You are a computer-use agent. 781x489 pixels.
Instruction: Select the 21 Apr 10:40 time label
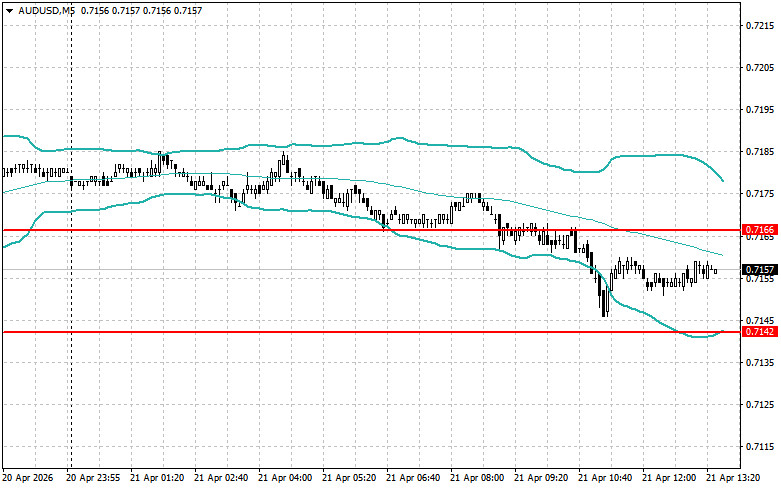[x=605, y=478]
